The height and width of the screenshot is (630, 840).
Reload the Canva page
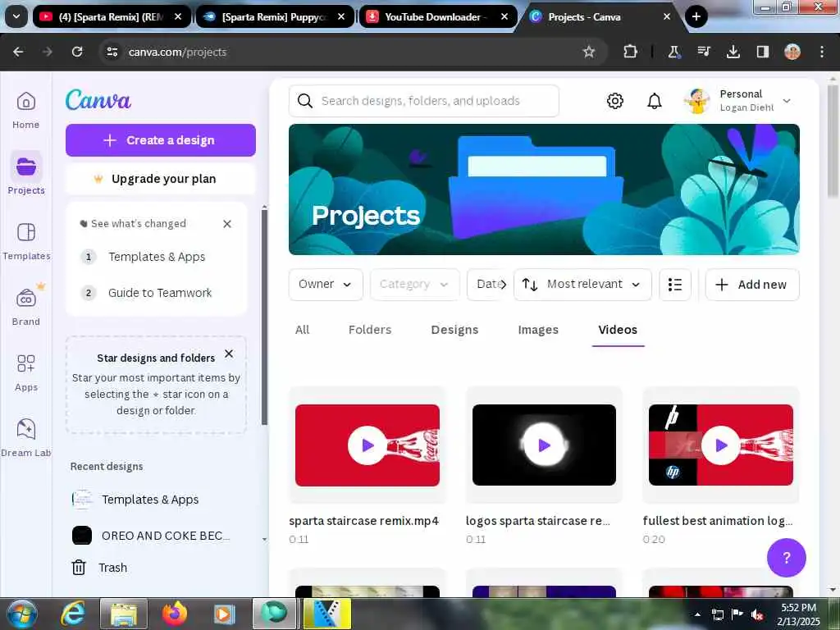click(x=77, y=52)
